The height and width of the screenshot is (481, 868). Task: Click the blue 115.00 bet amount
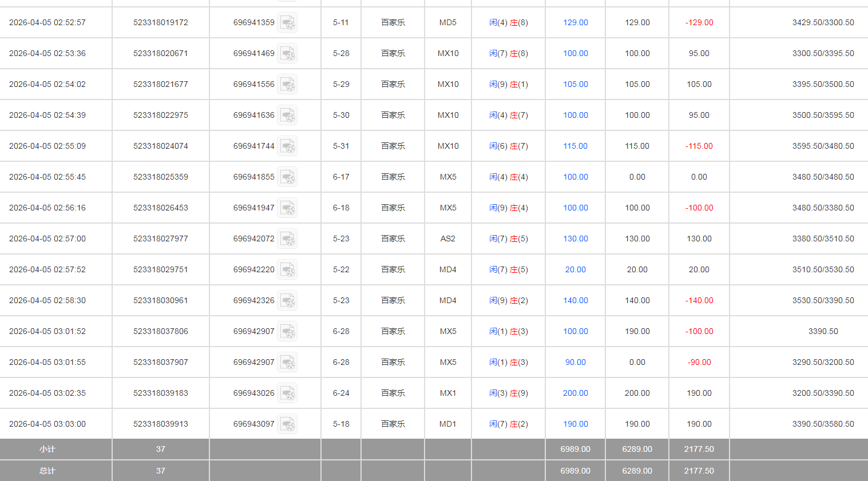pos(575,146)
